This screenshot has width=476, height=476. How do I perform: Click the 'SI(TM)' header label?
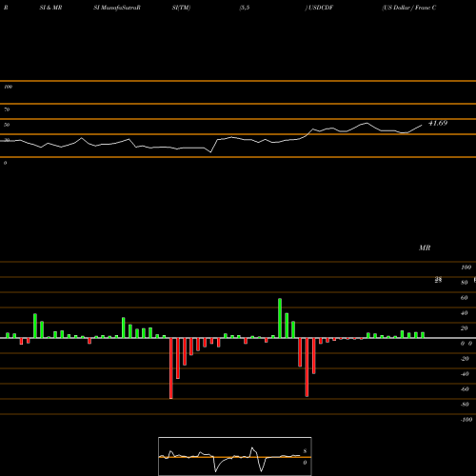pyautogui.click(x=181, y=8)
